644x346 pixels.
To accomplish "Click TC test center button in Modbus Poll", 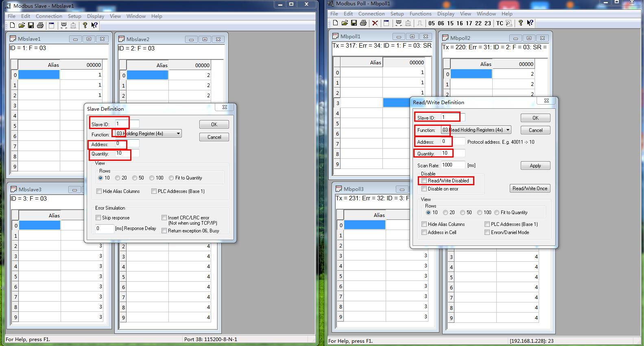I will [500, 23].
